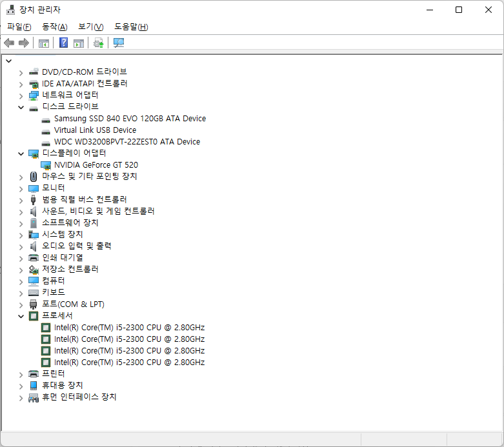Click the 저장소 컨트롤러 category icon
The height and width of the screenshot is (447, 504).
point(34,269)
